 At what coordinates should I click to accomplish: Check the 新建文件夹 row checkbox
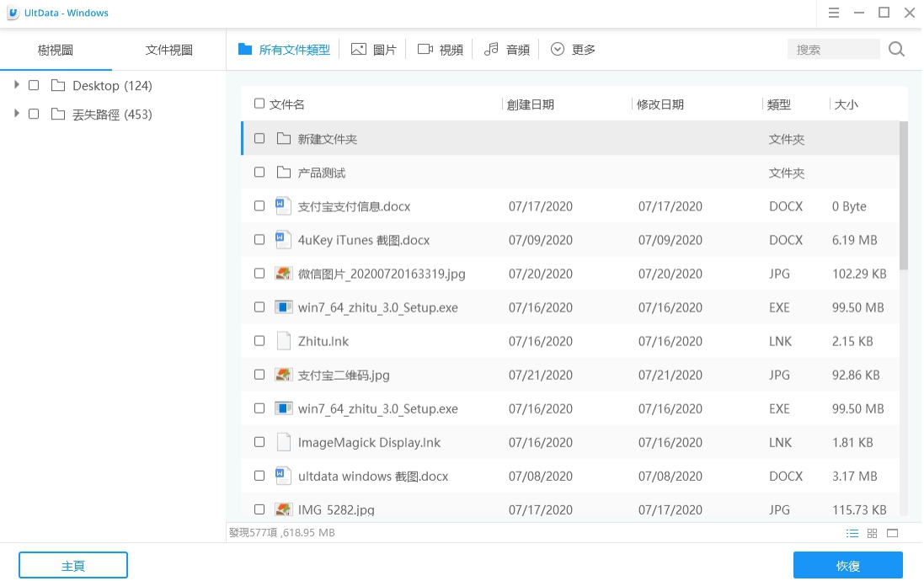tap(259, 138)
